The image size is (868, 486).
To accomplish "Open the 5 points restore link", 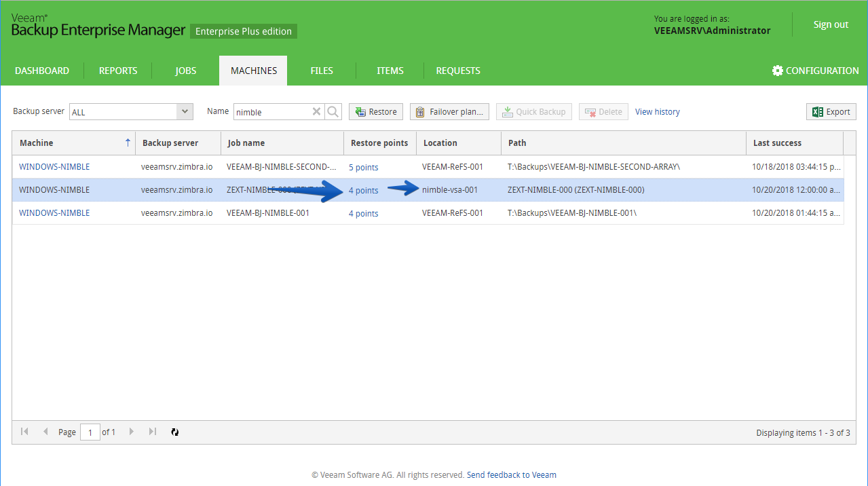I will point(364,167).
